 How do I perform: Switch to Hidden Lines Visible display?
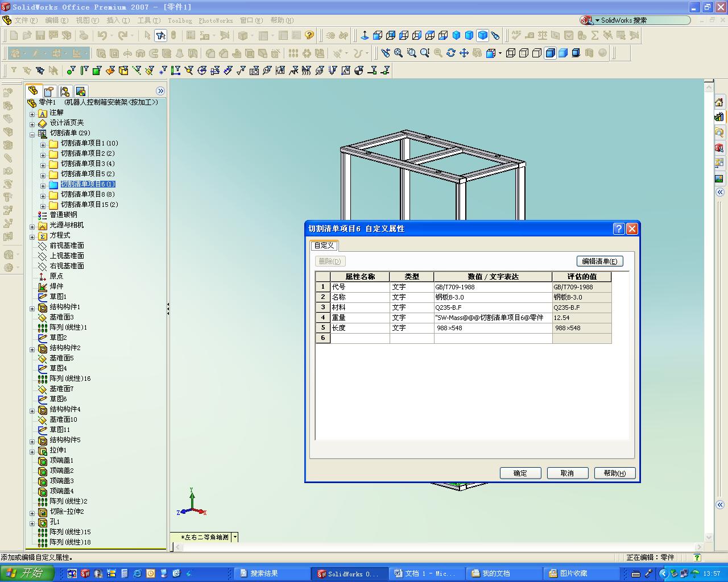(524, 53)
